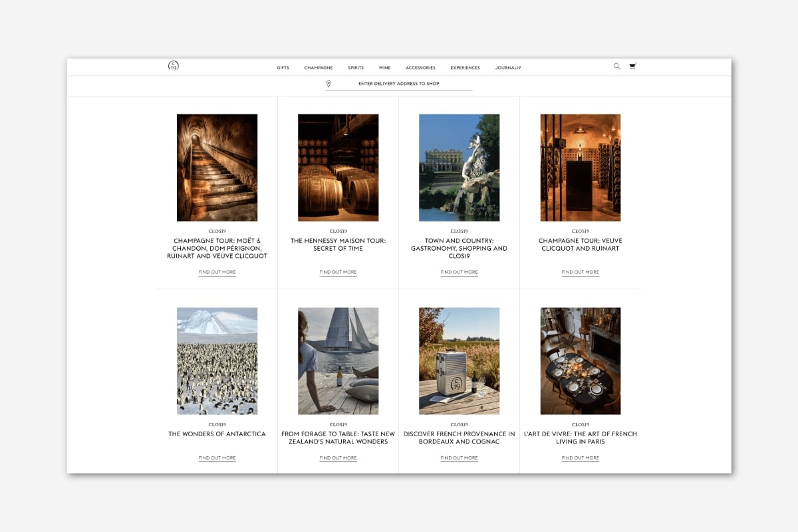Open the Clos19 trunk on deck thumbnail

point(459,361)
